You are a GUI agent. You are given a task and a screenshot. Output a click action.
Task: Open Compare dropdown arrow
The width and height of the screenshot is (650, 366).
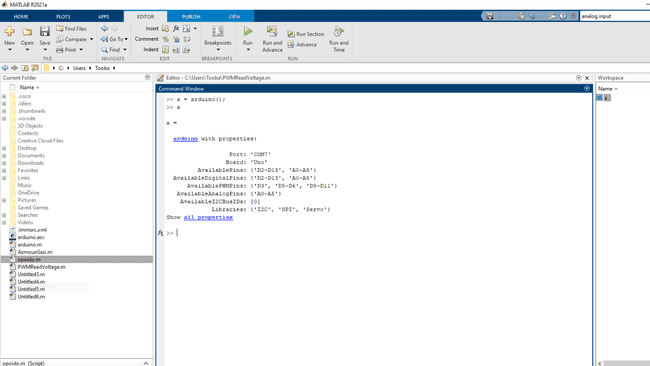pyautogui.click(x=92, y=39)
